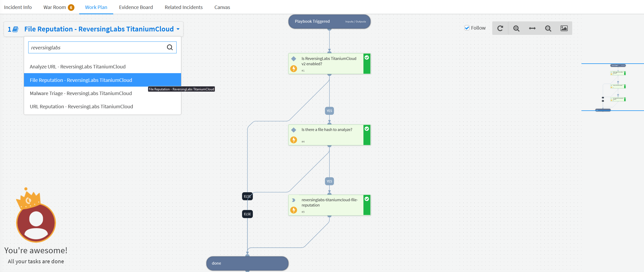The width and height of the screenshot is (644, 272).
Task: Click lightning bolt icon on v2 enabled task
Action: [293, 69]
